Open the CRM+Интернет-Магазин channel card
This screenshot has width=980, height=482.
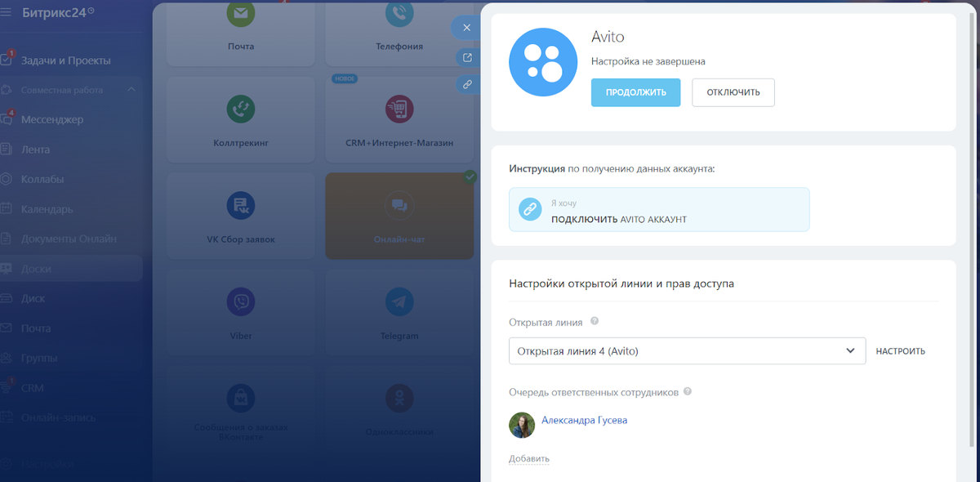(399, 120)
